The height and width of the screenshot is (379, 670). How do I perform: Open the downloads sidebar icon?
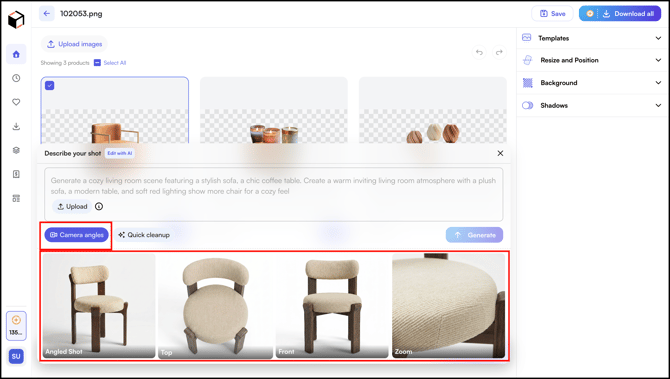16,126
